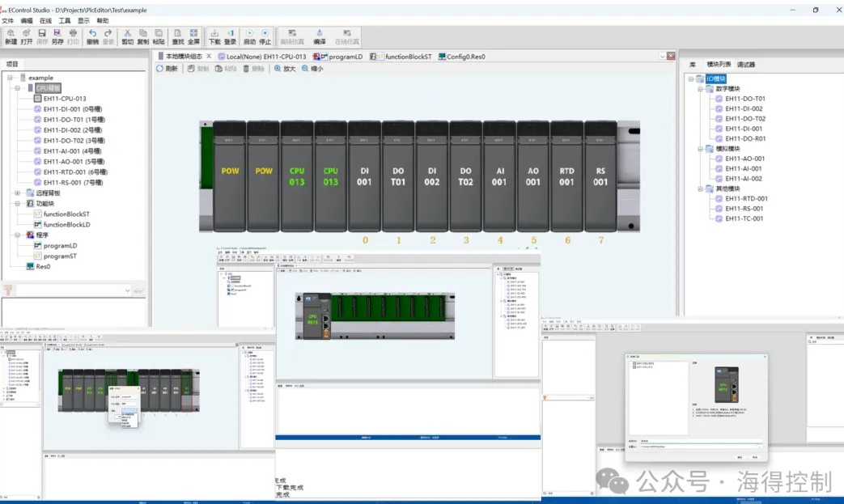Open the filter dropdown below project tree
The width and height of the screenshot is (844, 504).
pos(127,290)
